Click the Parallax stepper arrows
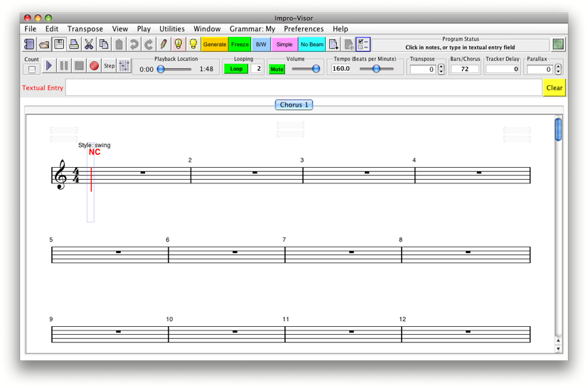This screenshot has width=588, height=388. 558,69
